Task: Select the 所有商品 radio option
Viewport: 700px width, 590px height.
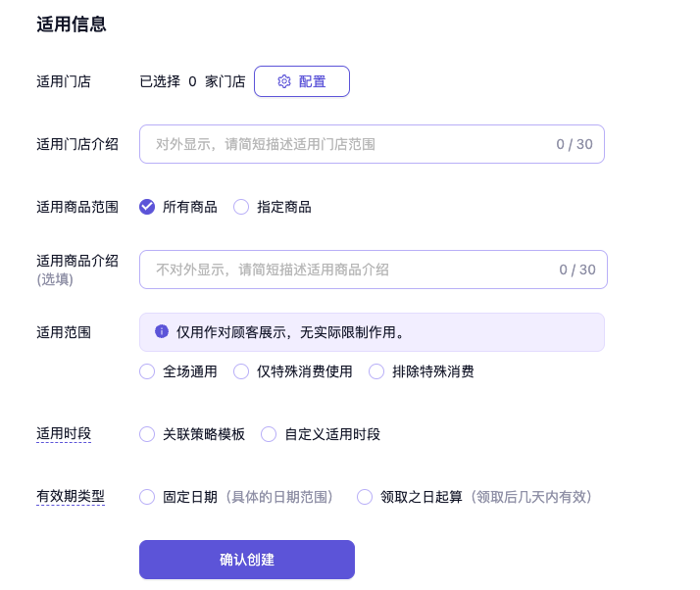Action: pos(147,207)
